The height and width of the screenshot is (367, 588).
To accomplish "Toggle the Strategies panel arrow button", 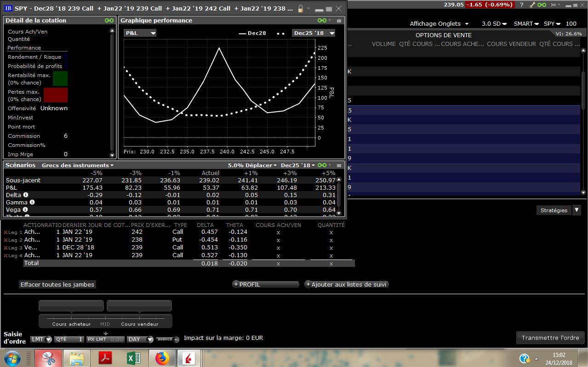I will 577,210.
